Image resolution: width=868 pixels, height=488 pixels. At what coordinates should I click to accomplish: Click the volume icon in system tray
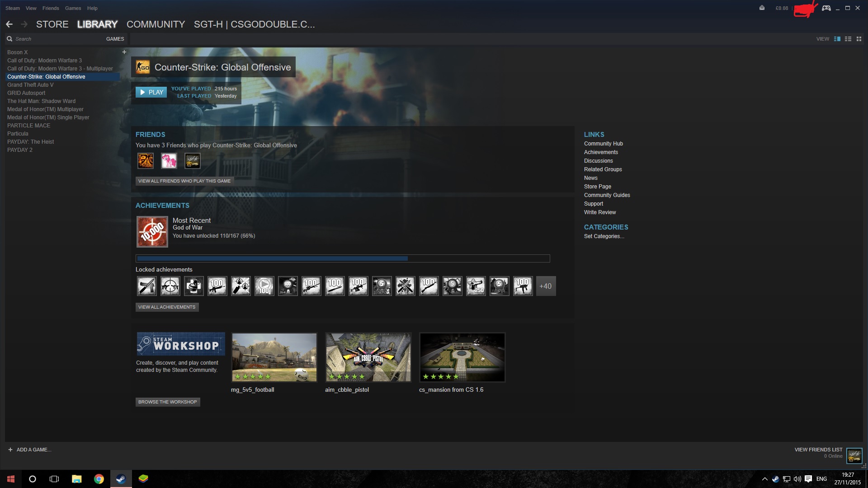click(x=797, y=479)
